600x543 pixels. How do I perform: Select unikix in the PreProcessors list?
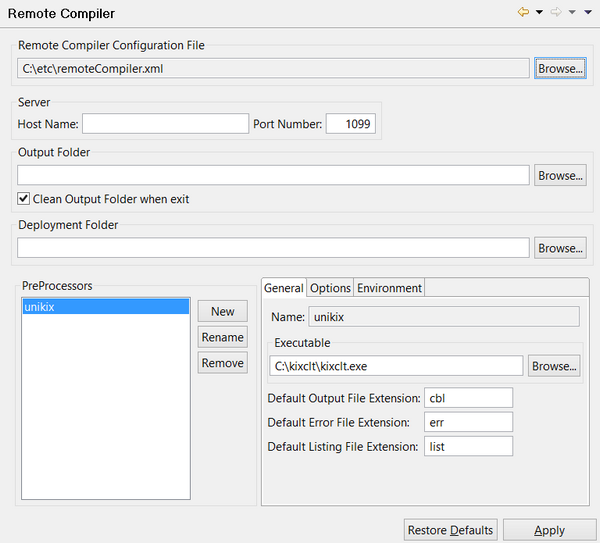tap(105, 308)
